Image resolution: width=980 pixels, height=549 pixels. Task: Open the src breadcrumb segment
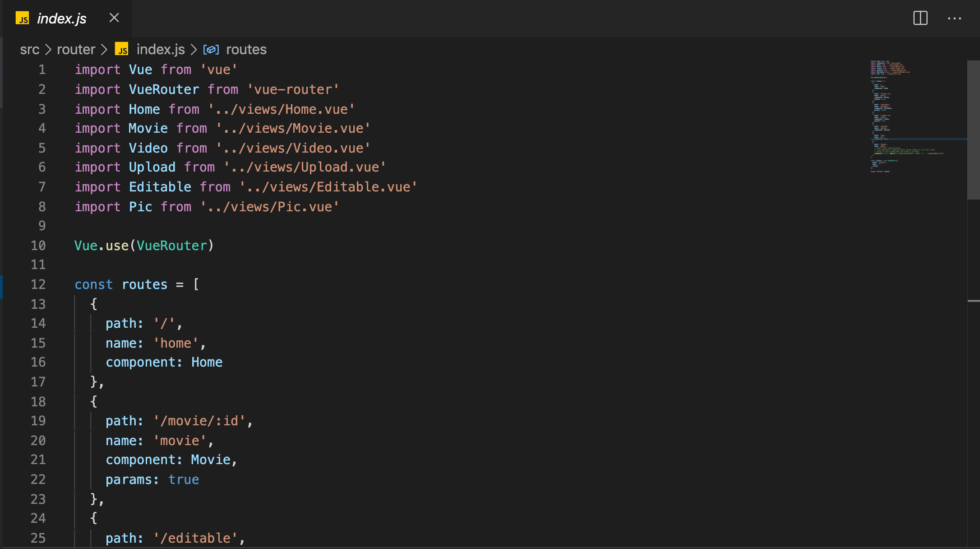point(30,49)
